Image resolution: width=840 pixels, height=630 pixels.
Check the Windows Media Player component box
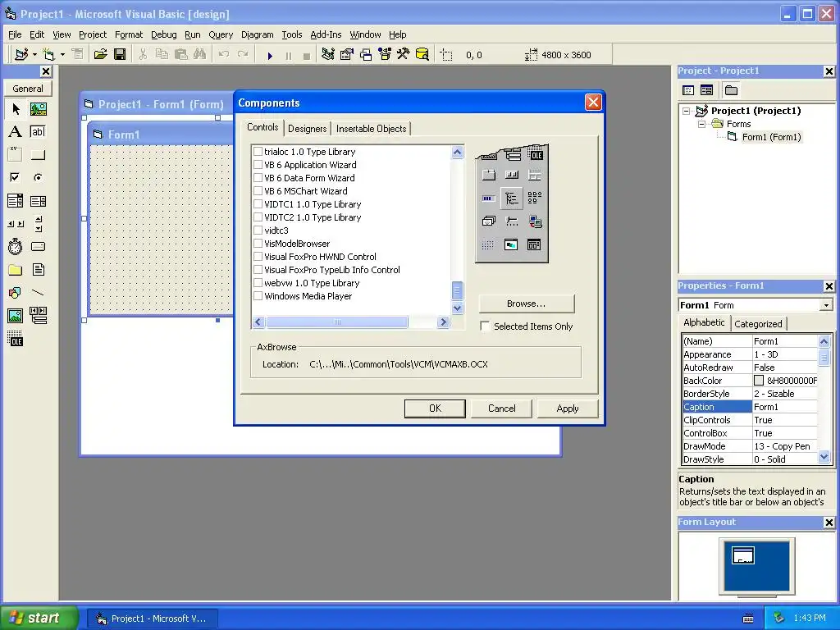pyautogui.click(x=258, y=296)
